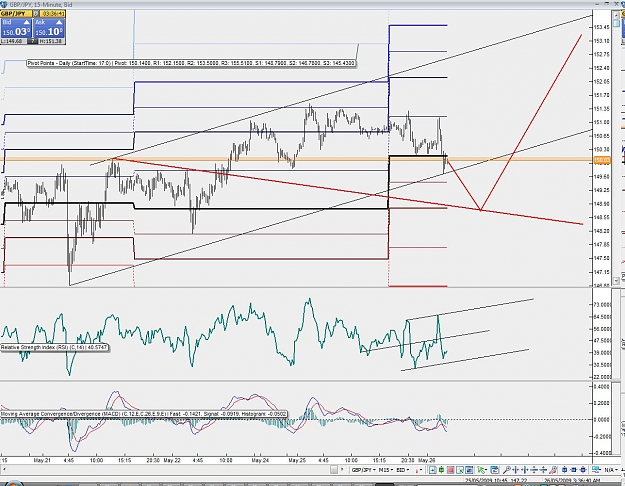This screenshot has width=625, height=486.
Task: Click the May 22 date on time axis
Action: (172, 460)
